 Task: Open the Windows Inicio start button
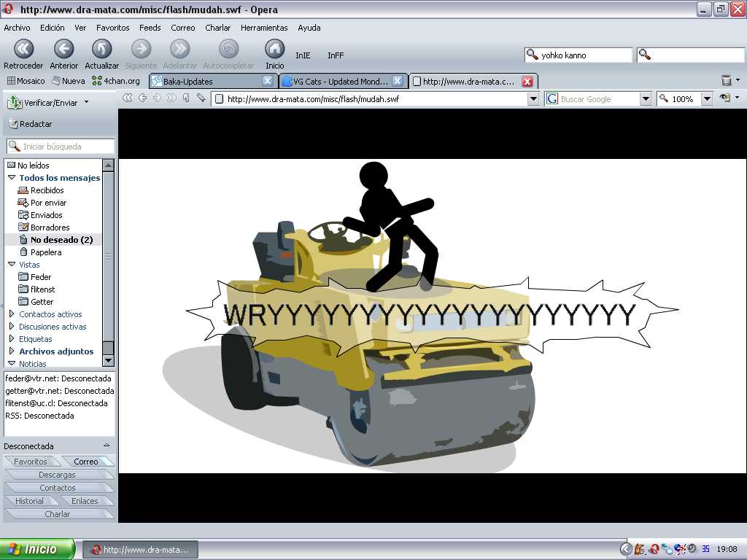[x=38, y=549]
